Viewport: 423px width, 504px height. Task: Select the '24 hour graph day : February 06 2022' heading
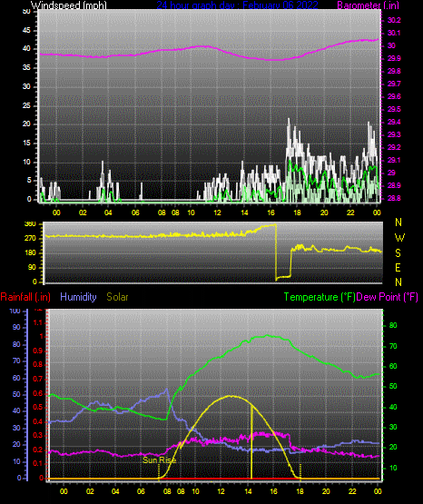coord(237,5)
